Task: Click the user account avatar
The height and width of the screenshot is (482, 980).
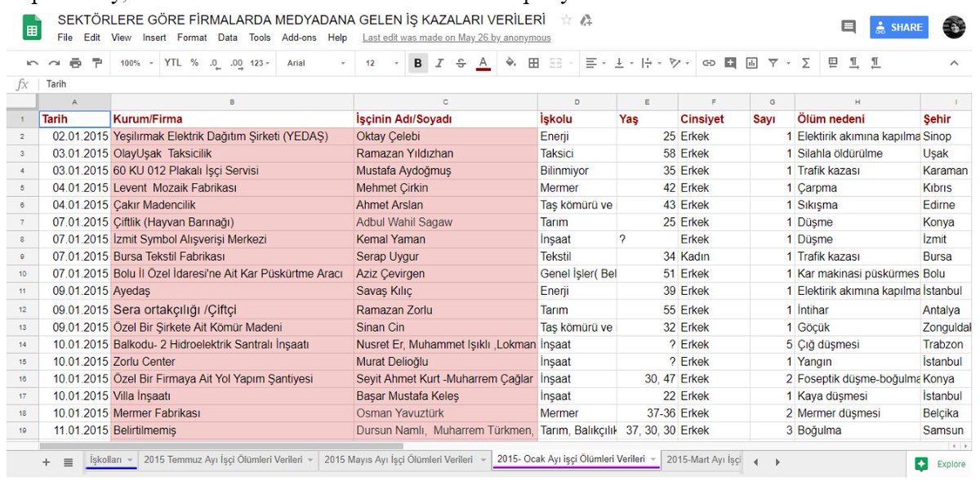Action: (x=954, y=27)
